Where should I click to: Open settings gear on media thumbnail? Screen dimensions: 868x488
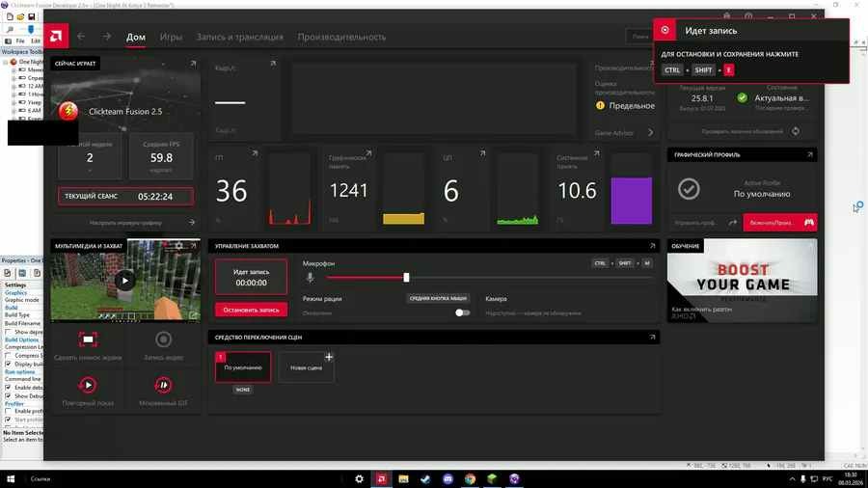pos(179,246)
